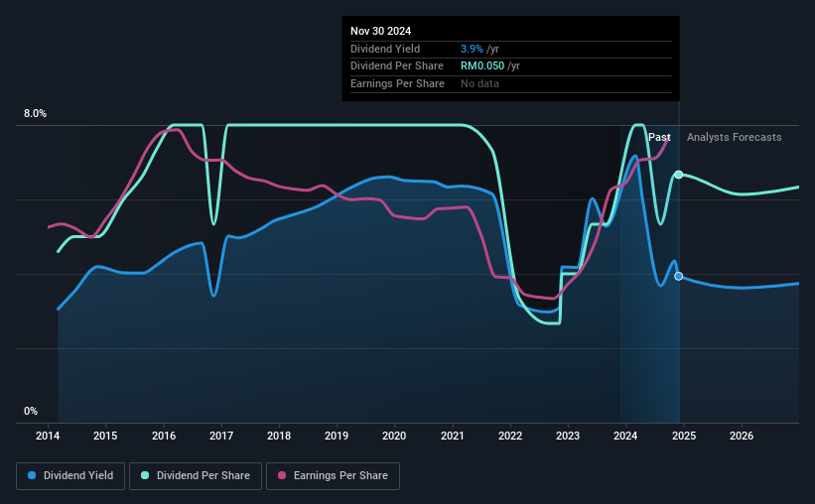Image resolution: width=815 pixels, height=504 pixels.
Task: Click the tooltip Earnings Per Share row label
Action: pos(398,83)
